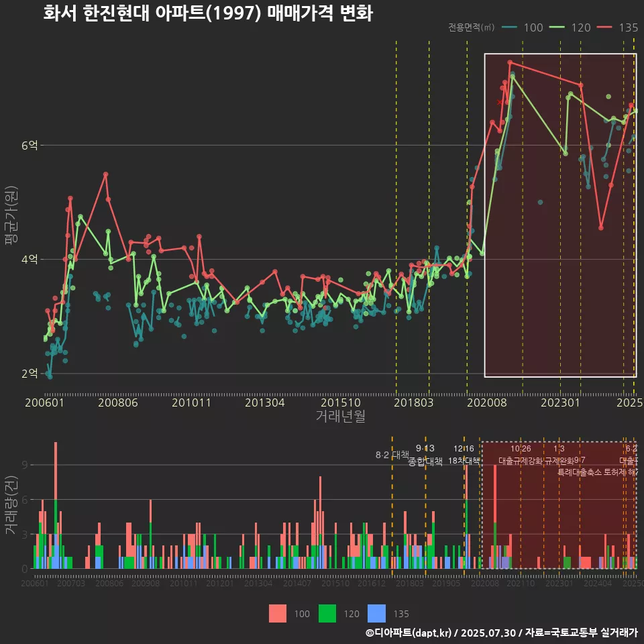Click the 2억 y-axis label

pyautogui.click(x=30, y=374)
